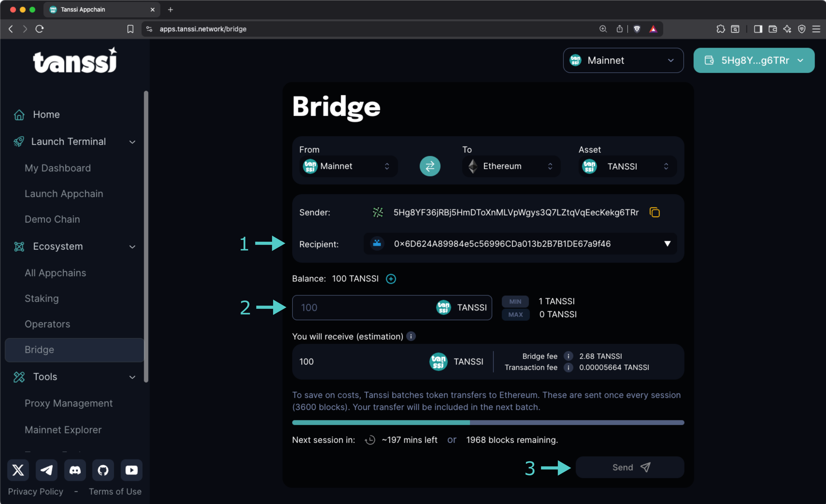This screenshot has width=826, height=504.
Task: Collapse the Launch Terminal section
Action: pyautogui.click(x=132, y=142)
